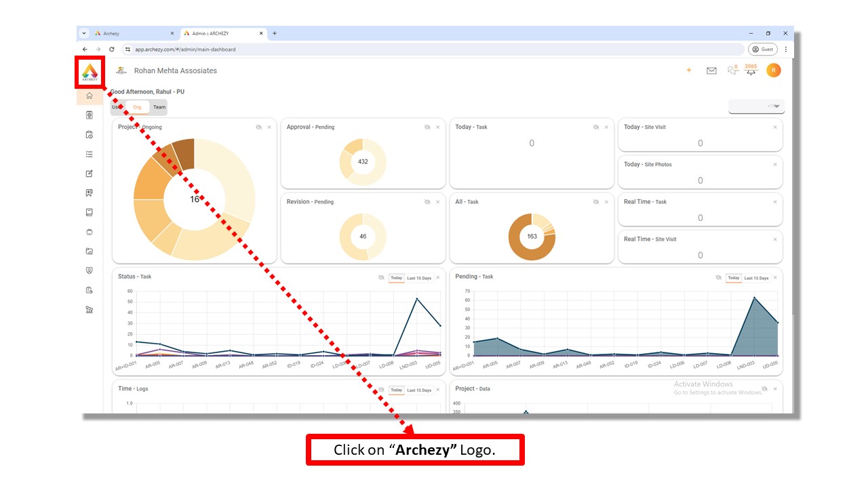Click the LND-003 peak point in Status chart

coord(417,299)
